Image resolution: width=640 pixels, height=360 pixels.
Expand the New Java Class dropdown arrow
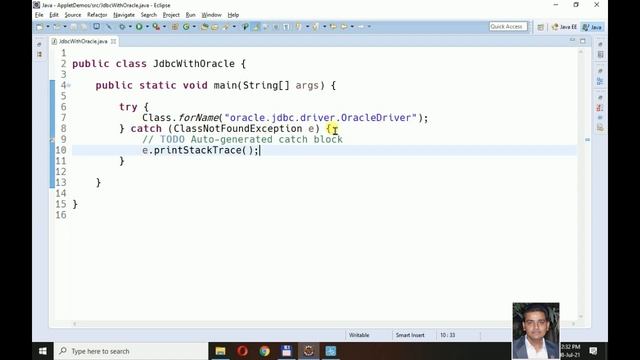coord(194,27)
